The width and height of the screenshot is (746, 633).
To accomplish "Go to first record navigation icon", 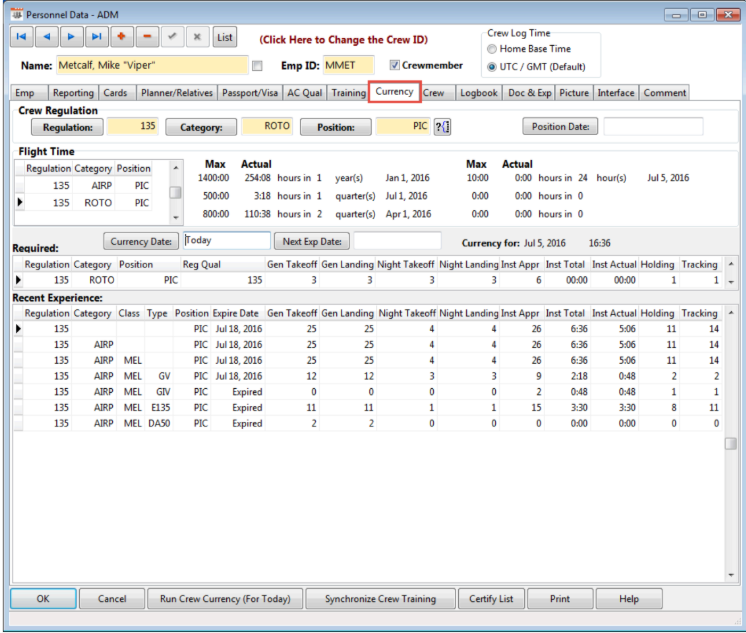I will [x=22, y=37].
